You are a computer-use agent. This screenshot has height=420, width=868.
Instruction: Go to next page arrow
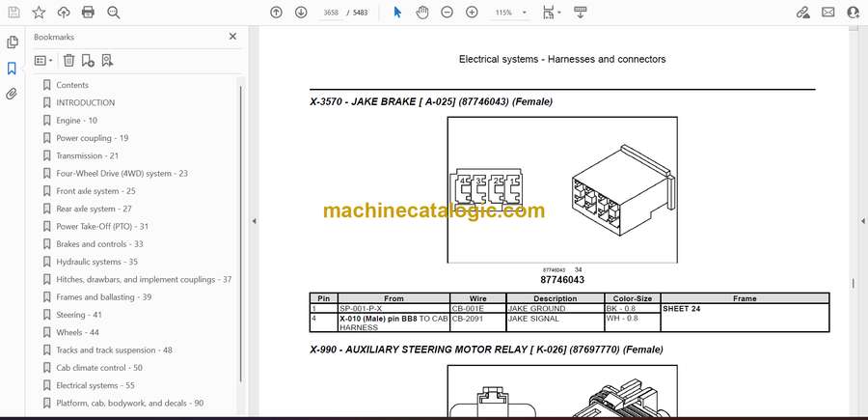point(301,13)
